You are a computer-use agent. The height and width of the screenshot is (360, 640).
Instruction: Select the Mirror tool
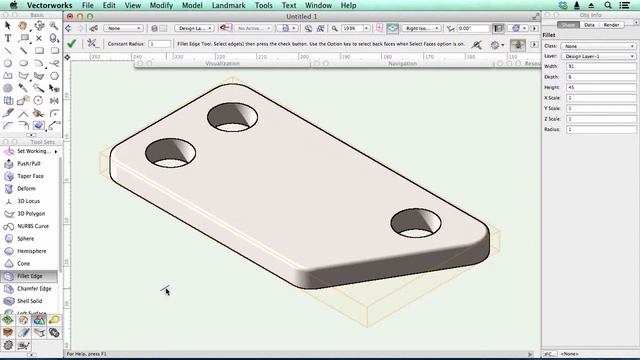coord(54,101)
